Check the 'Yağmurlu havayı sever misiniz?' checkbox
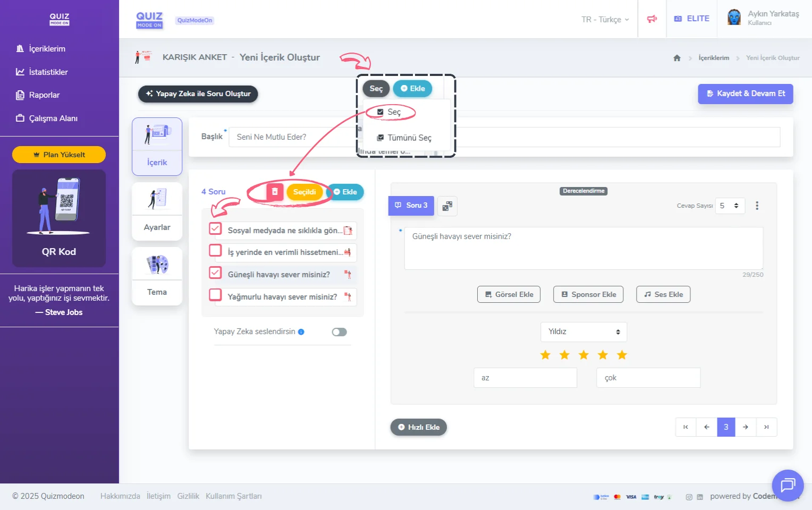The height and width of the screenshot is (510, 812). pyautogui.click(x=215, y=295)
